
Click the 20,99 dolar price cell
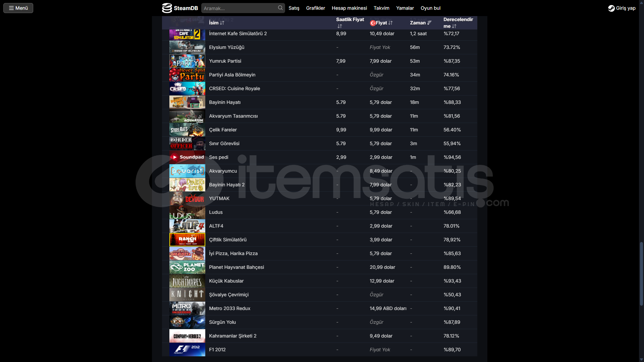pos(382,267)
